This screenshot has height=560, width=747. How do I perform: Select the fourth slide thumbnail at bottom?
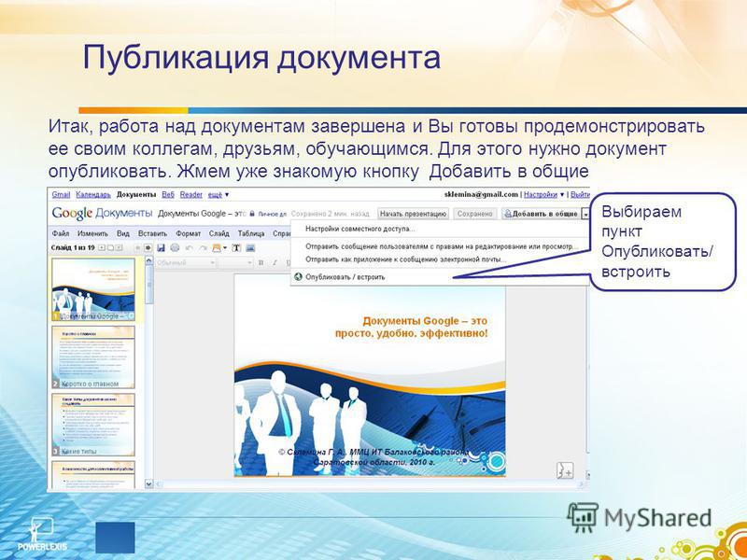click(93, 474)
